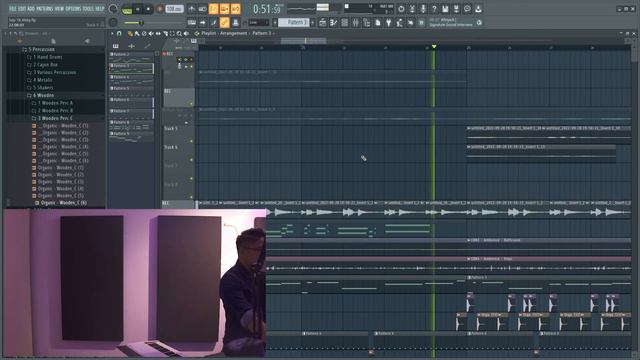This screenshot has height=360, width=640.
Task: Toggle the step edit arrow icon
Action: (x=202, y=23)
